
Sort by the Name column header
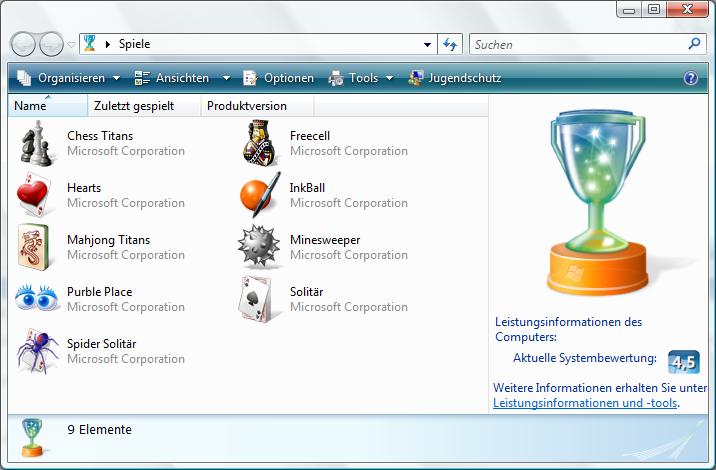pos(47,106)
